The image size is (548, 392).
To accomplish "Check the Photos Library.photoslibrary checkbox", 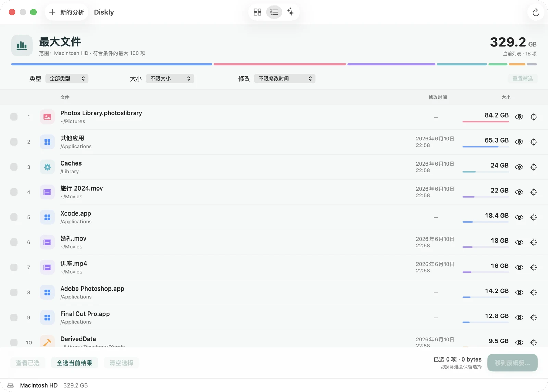I will click(14, 117).
